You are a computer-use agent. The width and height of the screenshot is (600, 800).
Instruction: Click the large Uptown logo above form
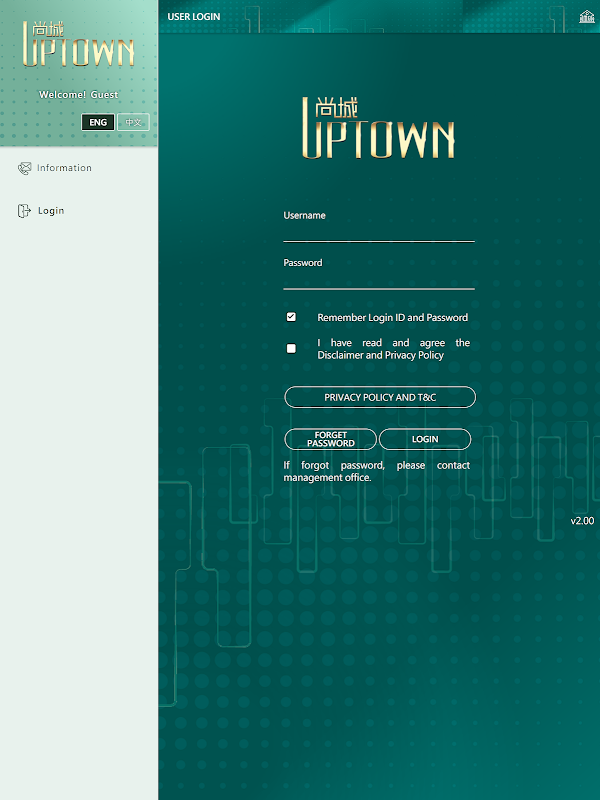(x=379, y=128)
